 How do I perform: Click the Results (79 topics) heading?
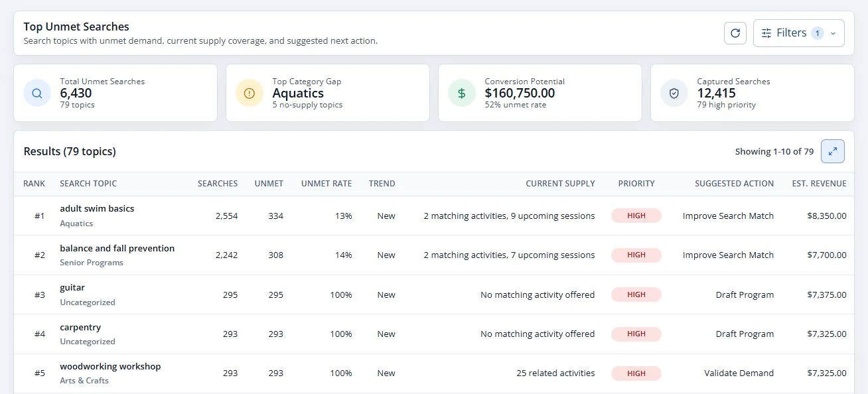point(70,151)
